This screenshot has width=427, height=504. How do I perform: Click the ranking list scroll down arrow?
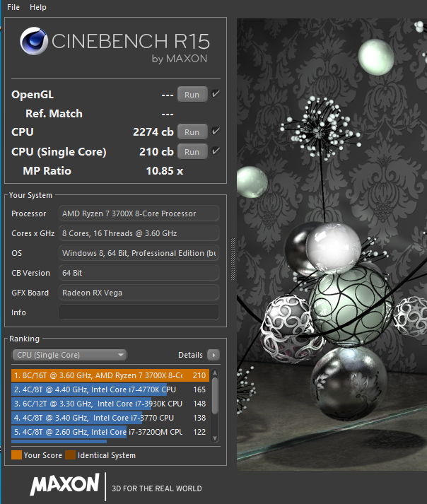point(215,438)
